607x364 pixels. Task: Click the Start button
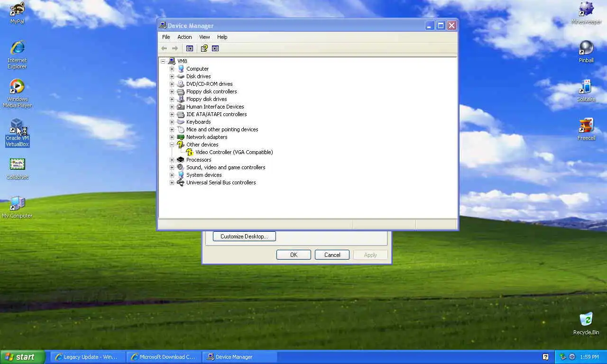pyautogui.click(x=23, y=357)
